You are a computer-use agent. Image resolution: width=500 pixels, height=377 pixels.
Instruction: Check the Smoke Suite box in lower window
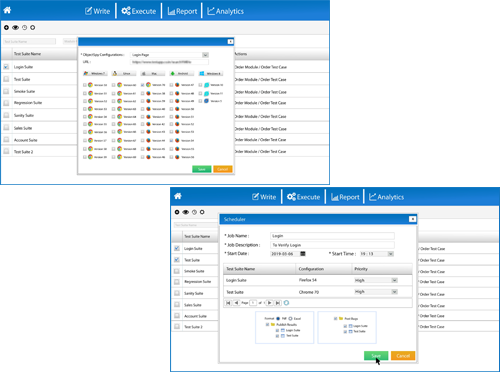177,271
